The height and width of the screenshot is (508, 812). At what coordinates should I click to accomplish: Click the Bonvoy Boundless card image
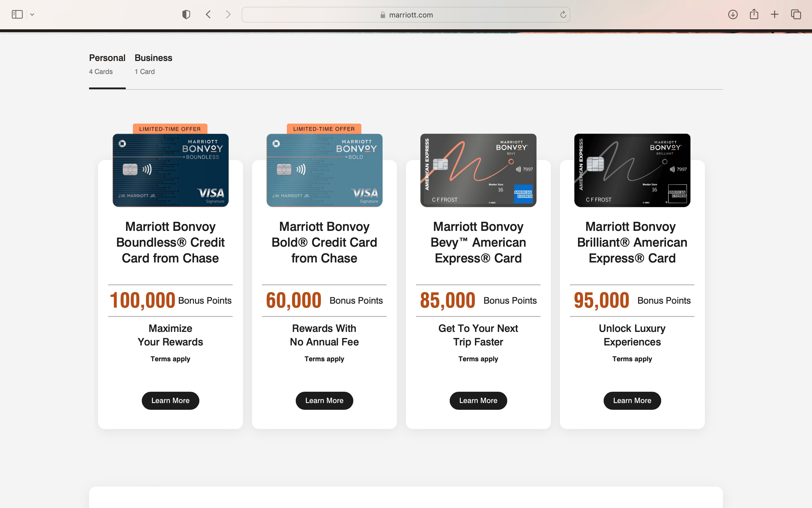pyautogui.click(x=171, y=170)
